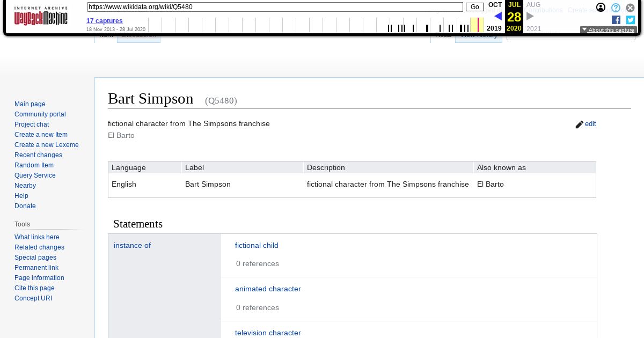
Task: Open Help in sidebar
Action: click(21, 196)
